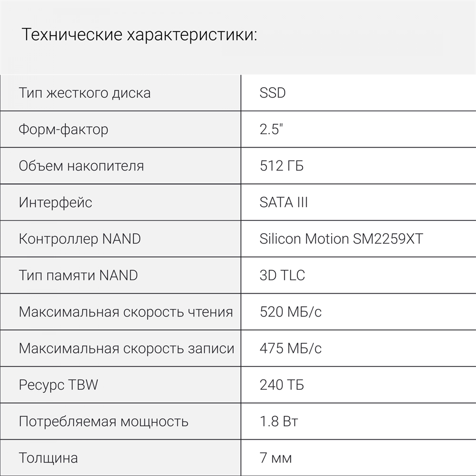Screen dimensions: 476x476
Task: Click the "SATA III" value
Action: (x=284, y=202)
